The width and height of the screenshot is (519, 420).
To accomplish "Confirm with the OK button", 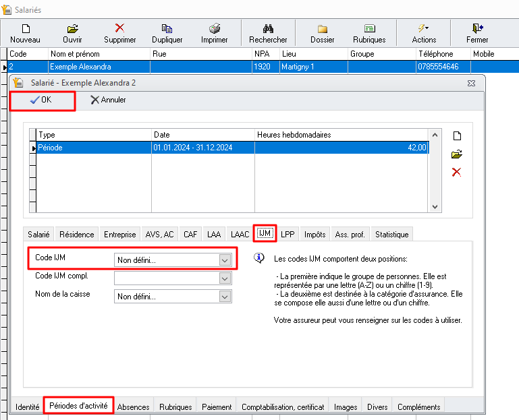I will 42,100.
